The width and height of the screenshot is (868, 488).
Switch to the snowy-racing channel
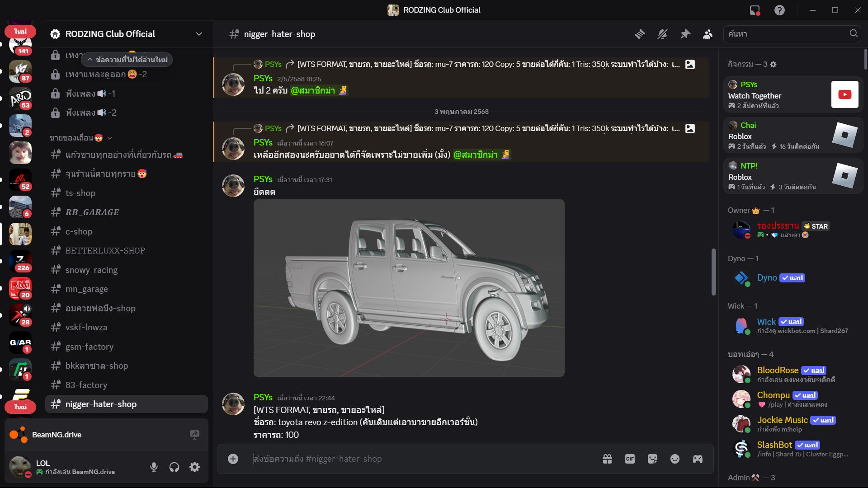127,270
